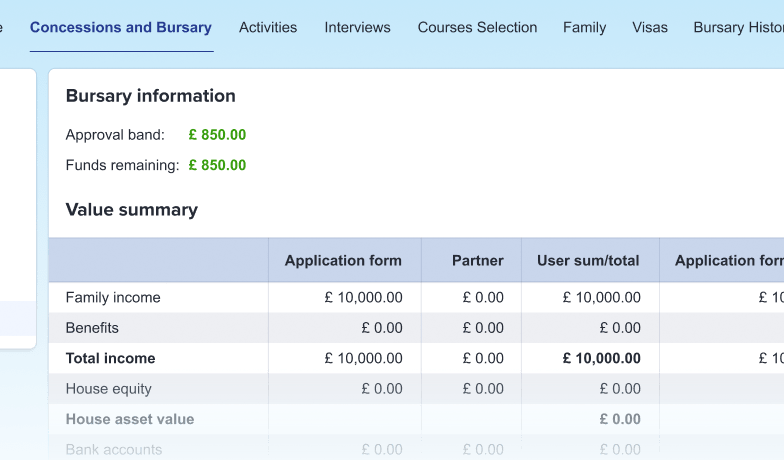
Task: Click bold Total income User sum £ 10,000.00
Action: click(602, 358)
